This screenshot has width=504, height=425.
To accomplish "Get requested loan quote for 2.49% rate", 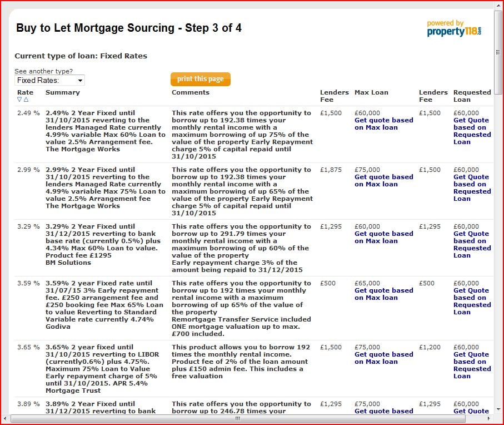I will (472, 131).
